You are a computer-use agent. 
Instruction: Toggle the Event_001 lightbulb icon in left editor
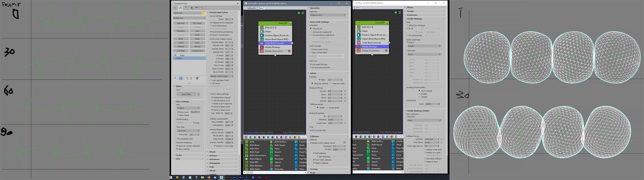click(x=290, y=23)
